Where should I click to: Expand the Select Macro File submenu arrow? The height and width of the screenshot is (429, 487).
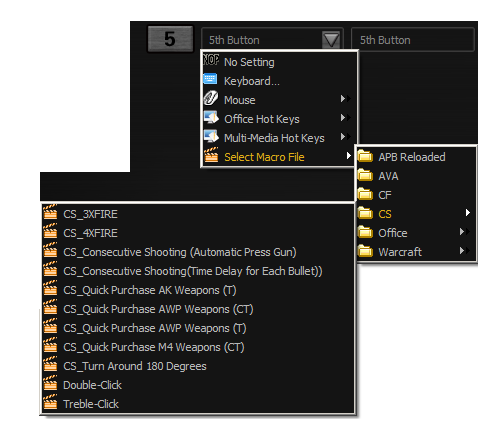(348, 156)
